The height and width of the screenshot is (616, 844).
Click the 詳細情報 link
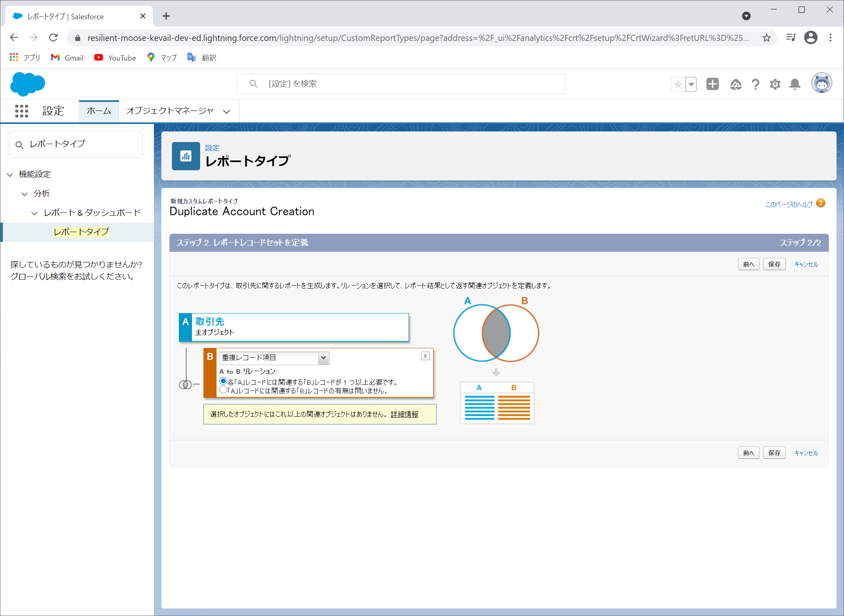[404, 414]
